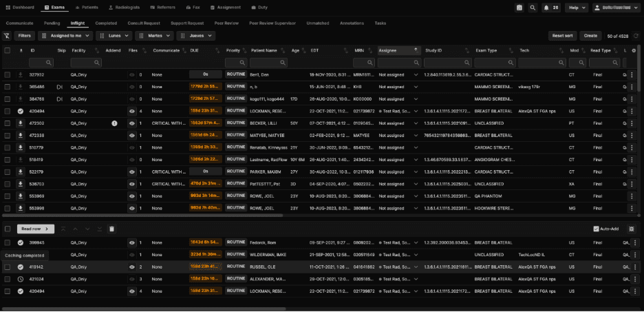Viewport: 644px width, 312px height.
Task: Open row menu for exam 327932
Action: tap(632, 75)
